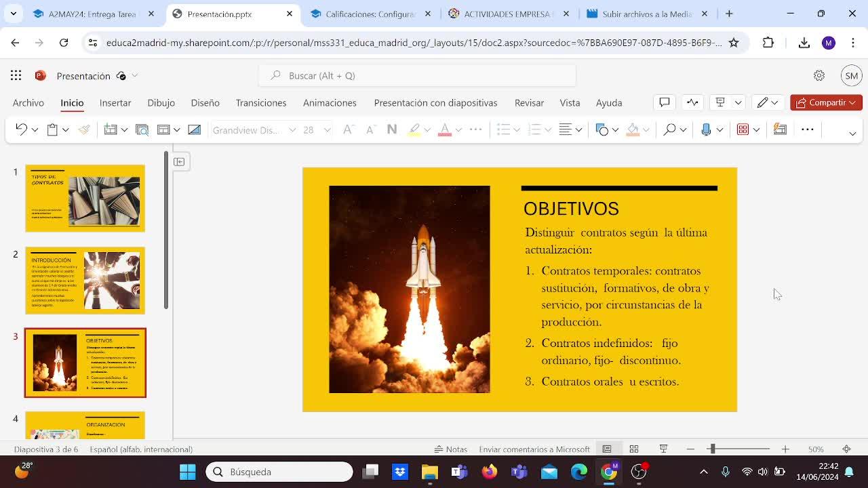Open OBS Studio from the taskbar
The width and height of the screenshot is (868, 488).
pyautogui.click(x=639, y=472)
